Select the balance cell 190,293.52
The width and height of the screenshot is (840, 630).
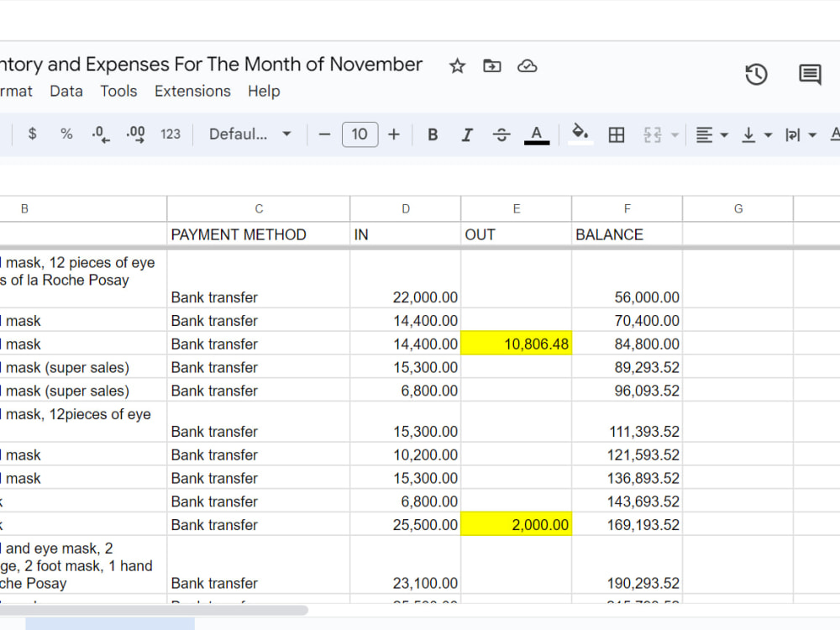(x=627, y=564)
